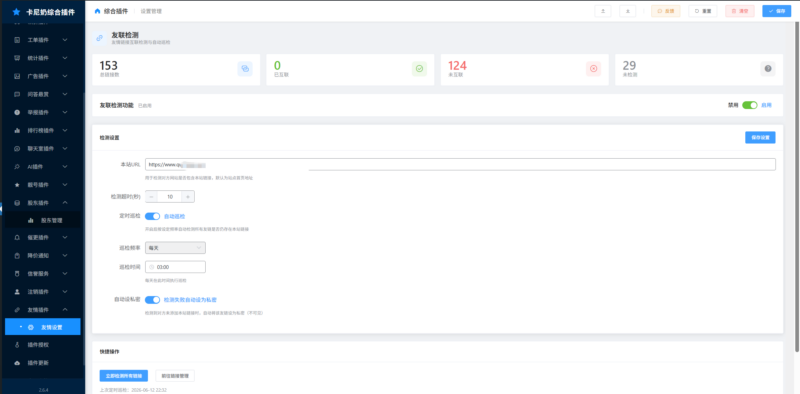800x394 pixels.
Task: Click the clock icon in 巡检时间 field
Action: (152, 267)
